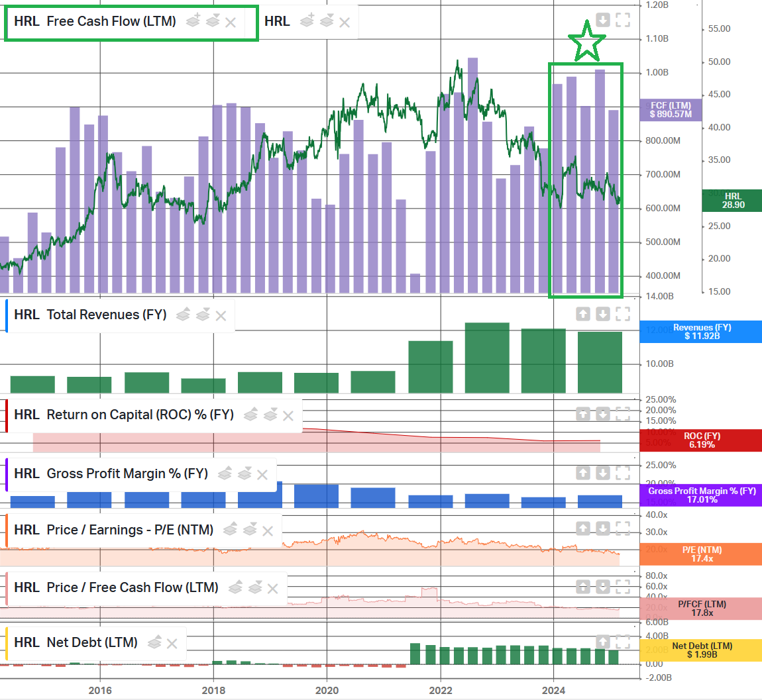Move P/E (NTM) series to pane below
The image size is (762, 700).
coord(250,529)
